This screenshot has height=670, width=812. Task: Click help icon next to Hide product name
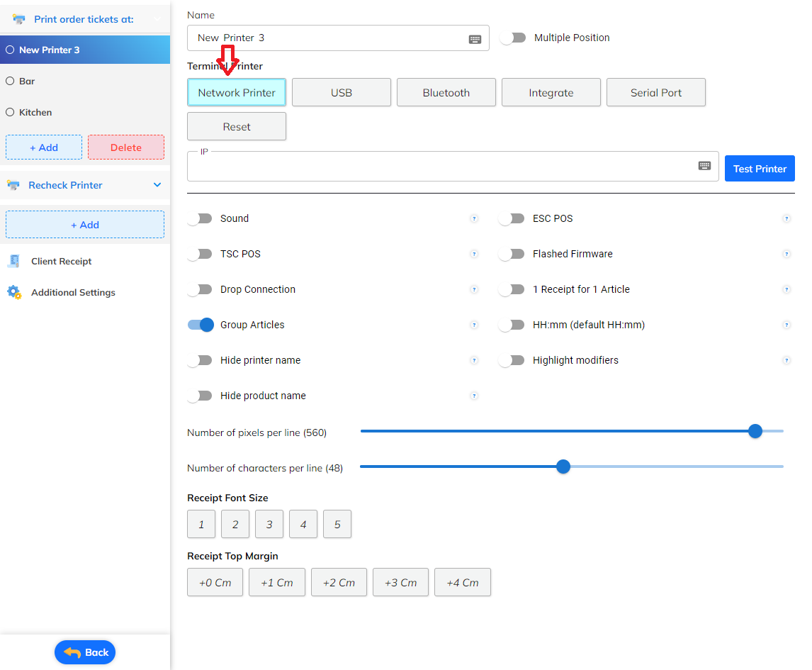coord(474,396)
